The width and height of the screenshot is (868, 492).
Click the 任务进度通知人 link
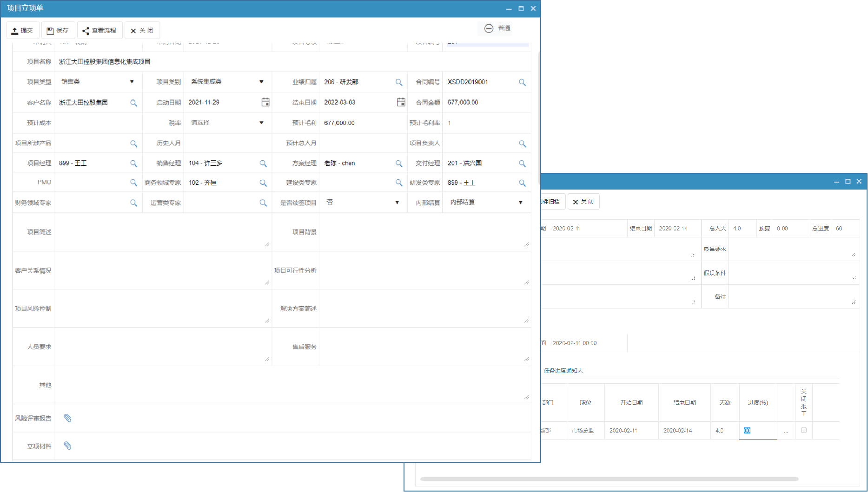(563, 370)
